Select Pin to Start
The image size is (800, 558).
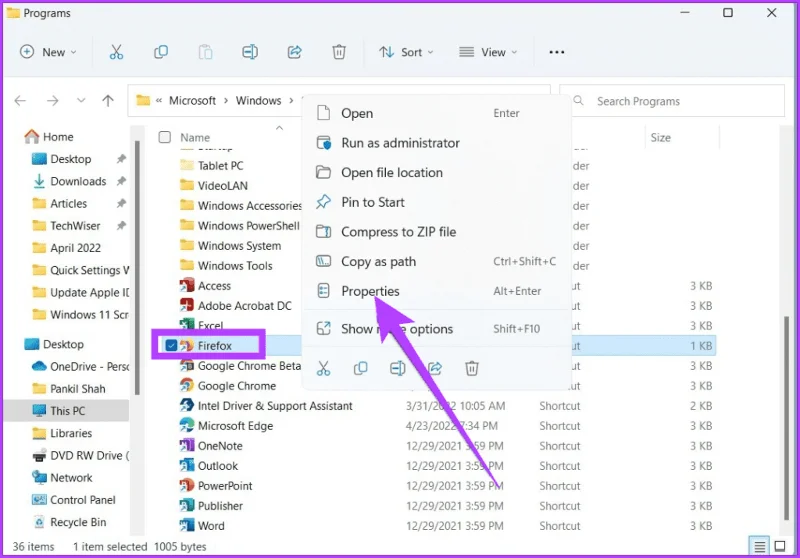pos(436,202)
